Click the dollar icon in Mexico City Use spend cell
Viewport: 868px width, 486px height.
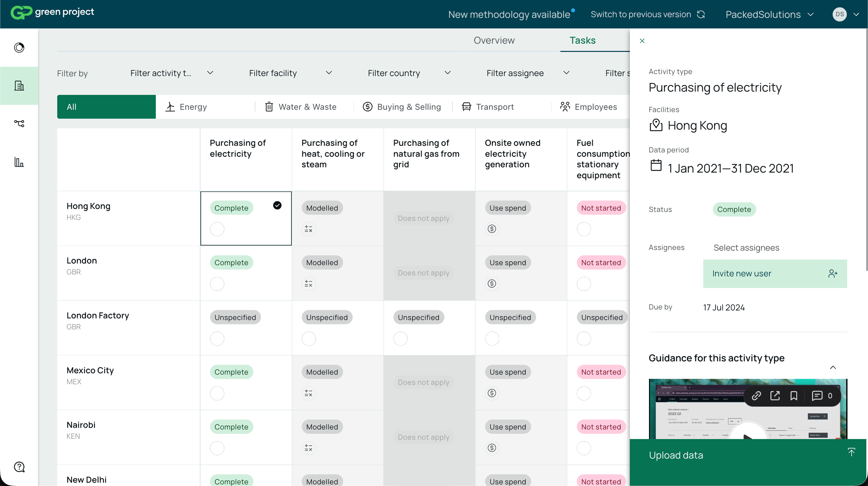pos(492,393)
